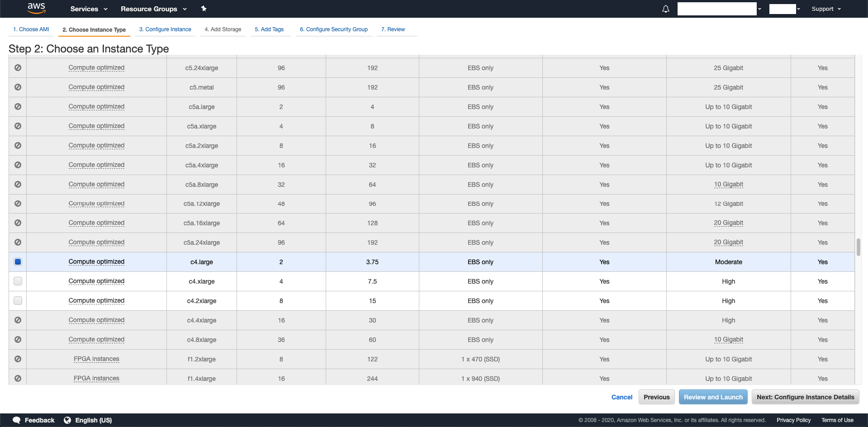Open Configure Security Group tab

[334, 29]
